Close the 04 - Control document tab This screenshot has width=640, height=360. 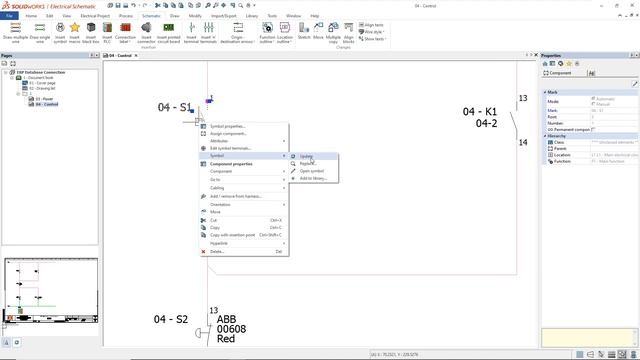[136, 56]
